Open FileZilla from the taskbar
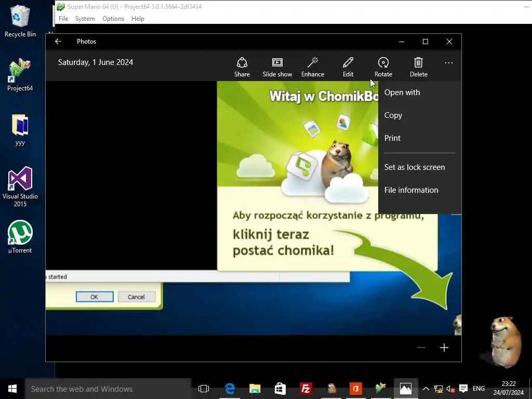The height and width of the screenshot is (399, 532). click(x=305, y=389)
